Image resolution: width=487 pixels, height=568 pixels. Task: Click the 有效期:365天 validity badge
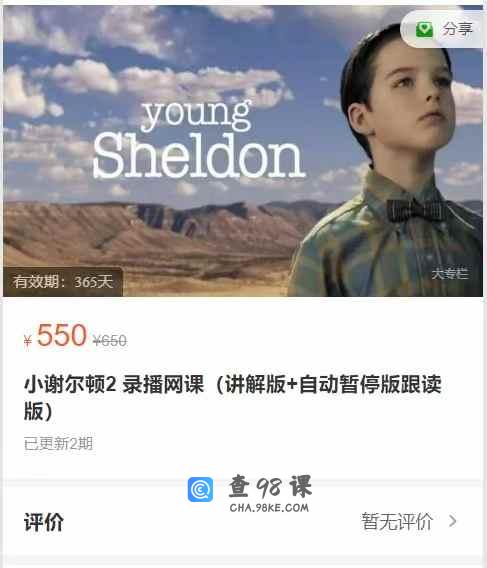[x=63, y=281]
